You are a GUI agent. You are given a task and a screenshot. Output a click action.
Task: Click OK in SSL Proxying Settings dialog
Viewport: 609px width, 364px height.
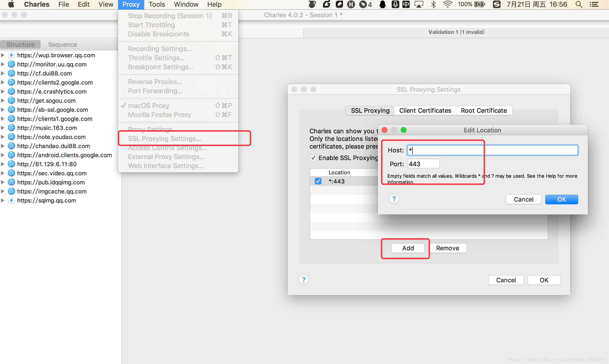click(544, 280)
